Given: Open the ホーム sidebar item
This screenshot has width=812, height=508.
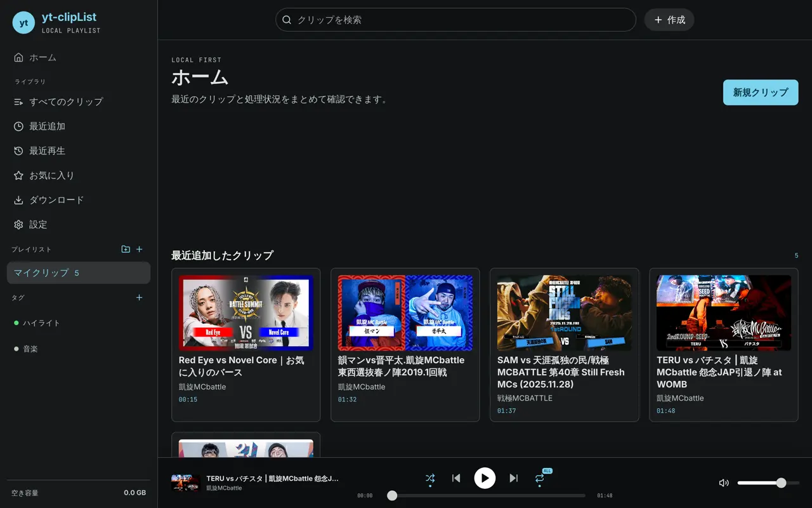Looking at the screenshot, I should click(x=79, y=58).
